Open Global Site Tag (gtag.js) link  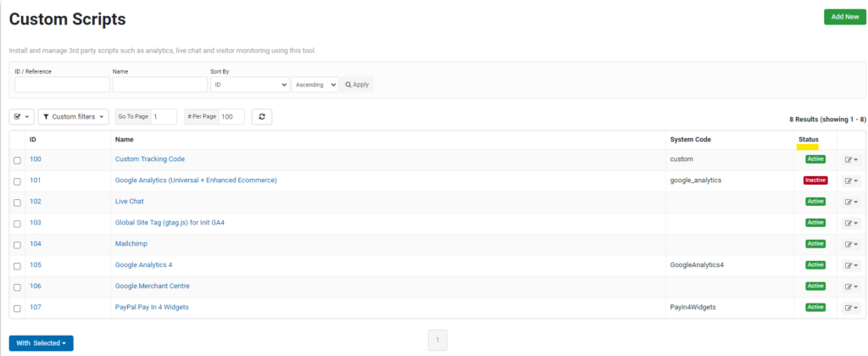tap(170, 223)
